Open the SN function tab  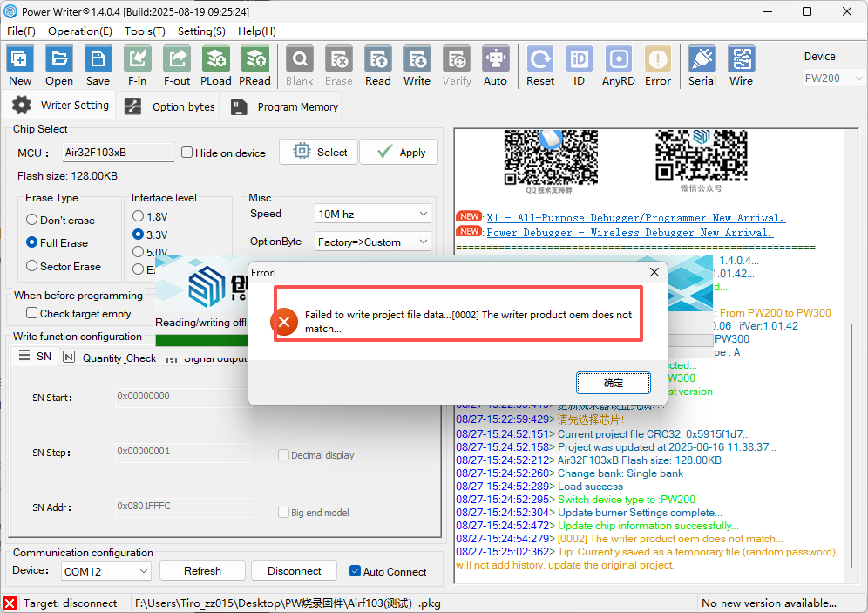pos(35,356)
